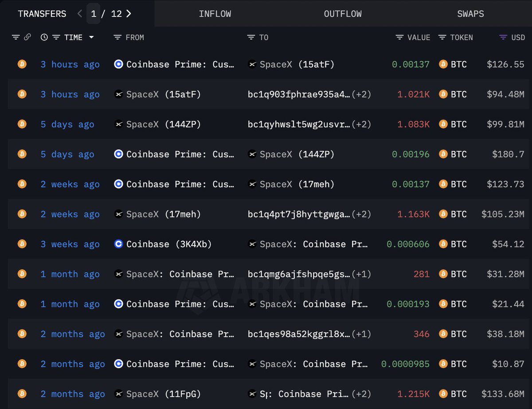Open the TO column filter
The image size is (532, 409).
click(x=251, y=37)
